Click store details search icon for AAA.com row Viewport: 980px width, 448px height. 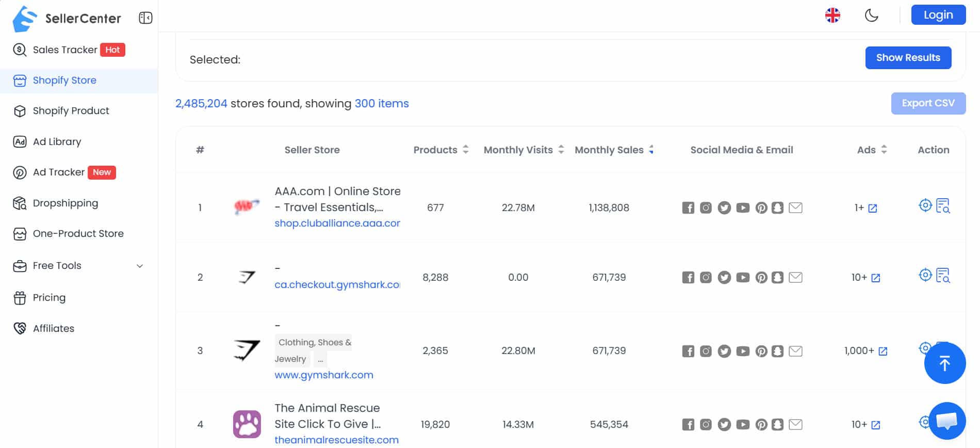coord(943,206)
